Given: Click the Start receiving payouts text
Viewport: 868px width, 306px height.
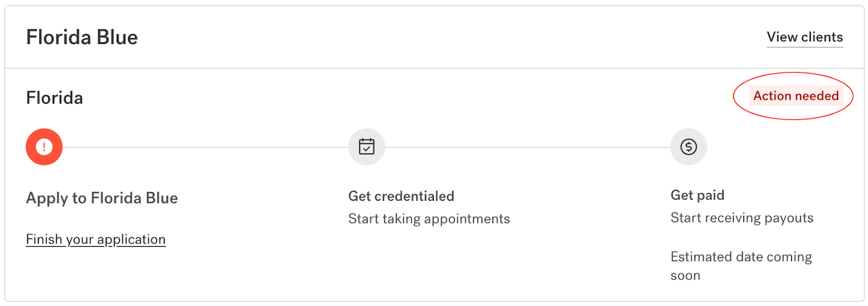Looking at the screenshot, I should (742, 218).
